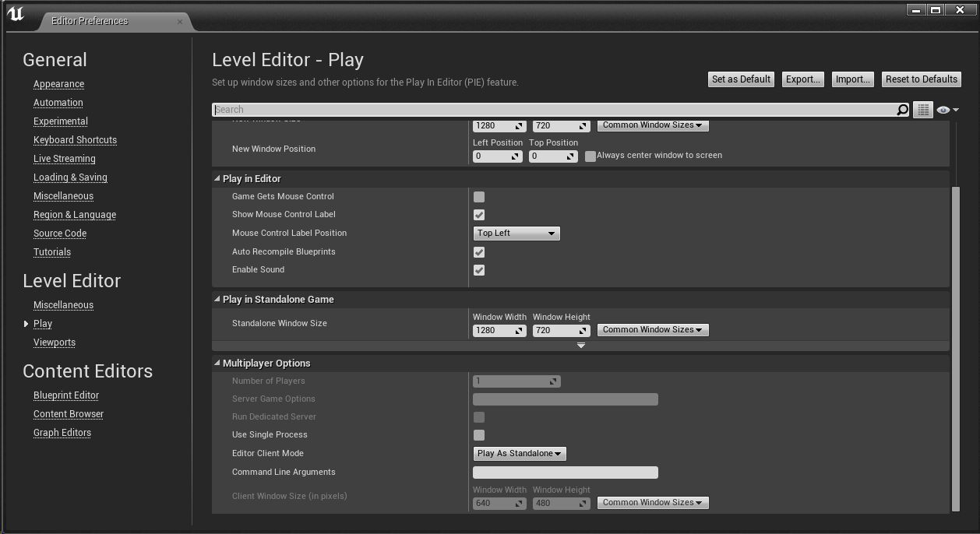Click the Unreal Engine logo icon
The height and width of the screenshot is (534, 980).
point(16,15)
